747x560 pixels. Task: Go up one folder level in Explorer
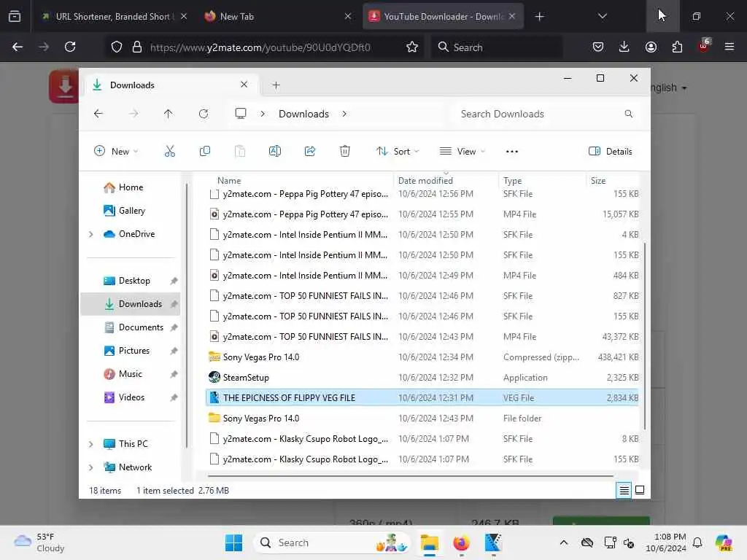click(x=169, y=114)
